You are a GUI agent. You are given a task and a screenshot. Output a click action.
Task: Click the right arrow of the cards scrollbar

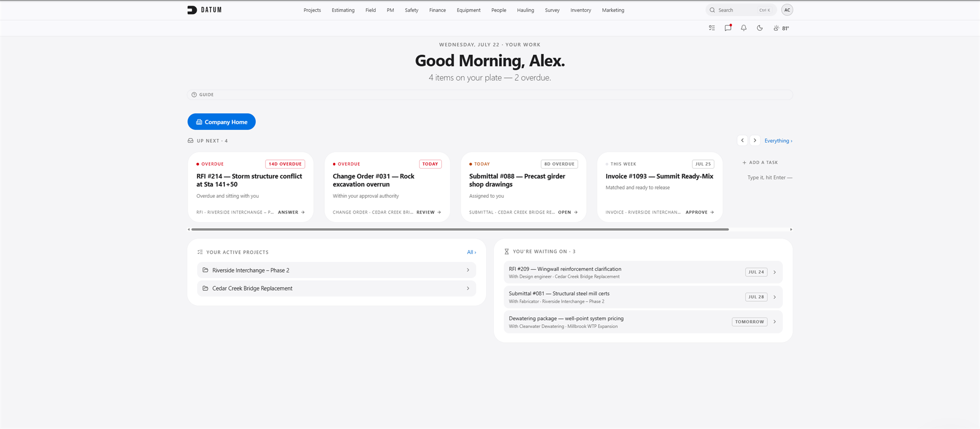pyautogui.click(x=791, y=229)
